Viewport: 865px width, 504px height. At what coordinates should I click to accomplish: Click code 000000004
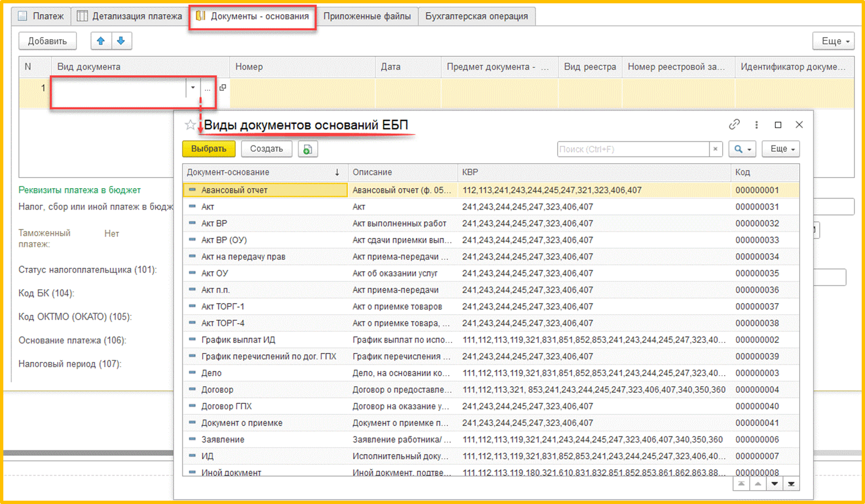[x=757, y=389]
